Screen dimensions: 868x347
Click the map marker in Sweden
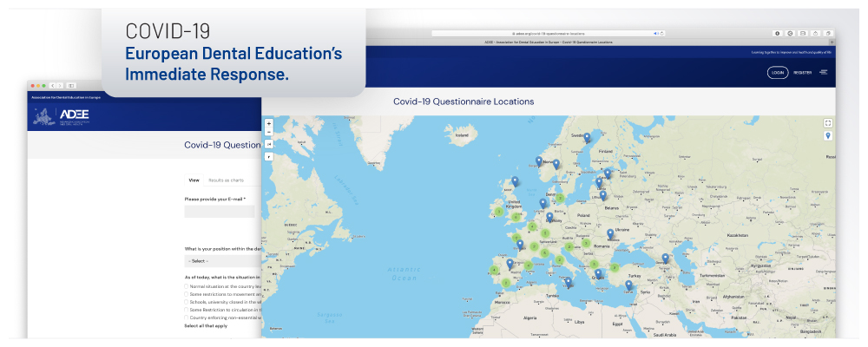(587, 137)
